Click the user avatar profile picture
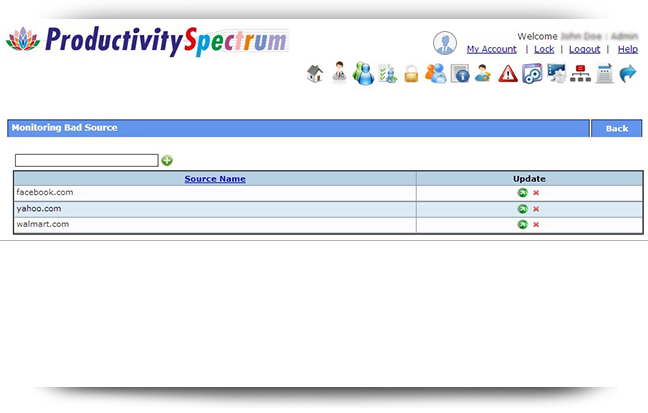This screenshot has width=648, height=413. point(445,43)
